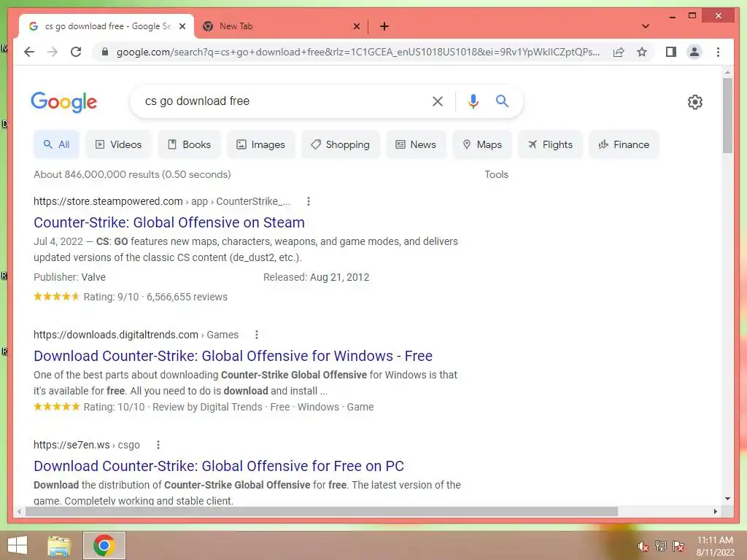The image size is (747, 560).
Task: Start voice search with microphone
Action: 473,101
